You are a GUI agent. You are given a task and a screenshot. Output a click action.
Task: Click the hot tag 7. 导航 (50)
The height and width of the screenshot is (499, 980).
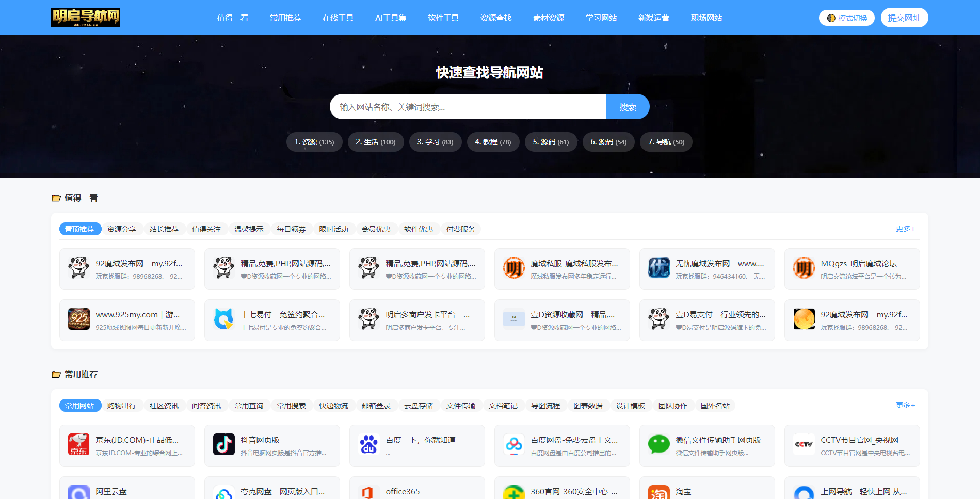click(666, 142)
